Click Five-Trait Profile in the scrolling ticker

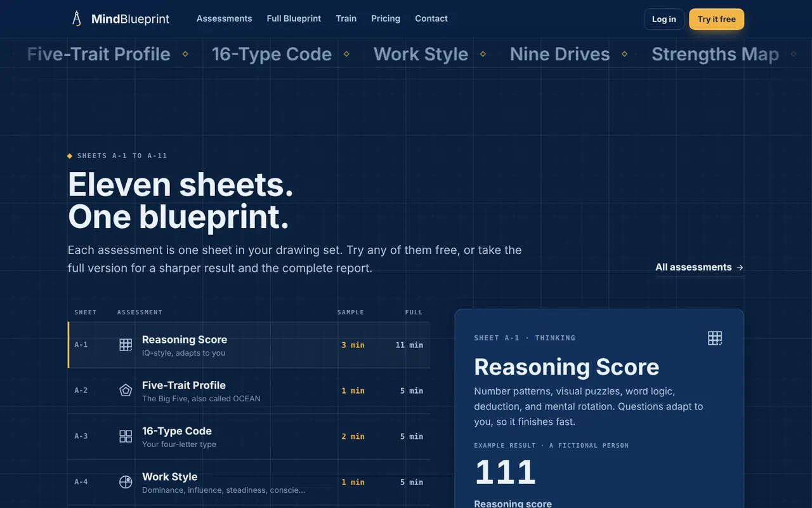[98, 54]
